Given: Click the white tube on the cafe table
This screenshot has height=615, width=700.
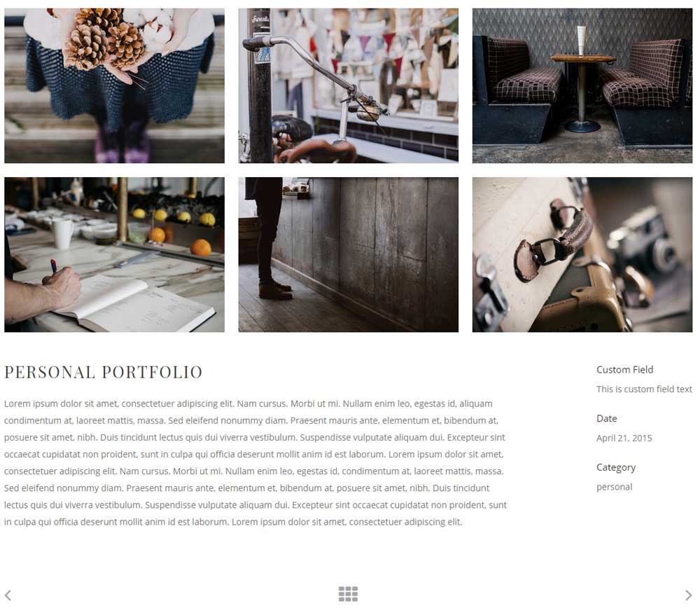Looking at the screenshot, I should click(x=581, y=41).
